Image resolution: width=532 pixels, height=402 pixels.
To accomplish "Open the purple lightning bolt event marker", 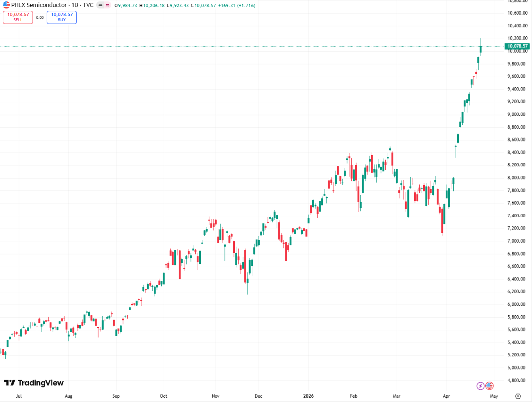I will tap(480, 386).
